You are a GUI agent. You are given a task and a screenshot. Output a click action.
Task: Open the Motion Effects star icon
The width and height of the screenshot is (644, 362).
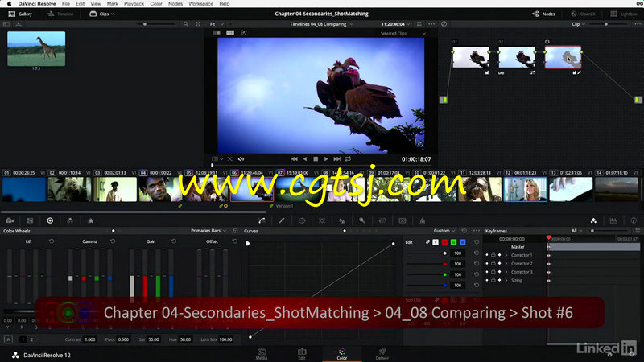tap(90, 220)
